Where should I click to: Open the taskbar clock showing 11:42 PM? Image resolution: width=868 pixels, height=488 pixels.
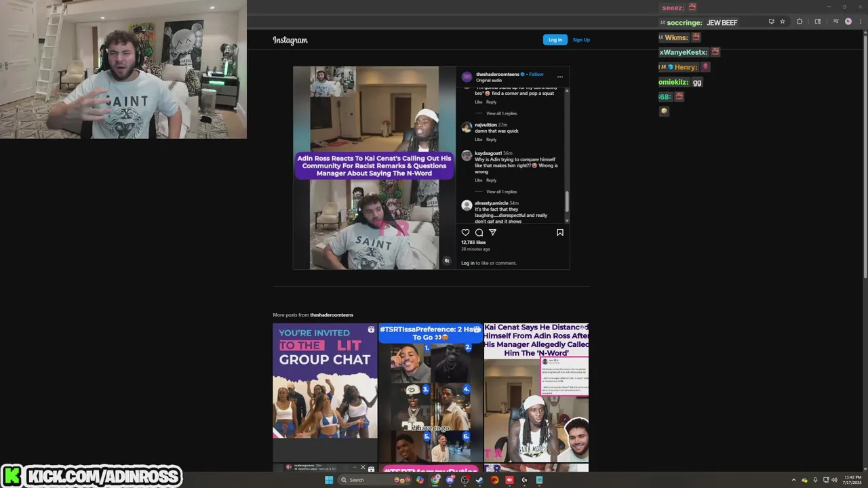coord(852,480)
